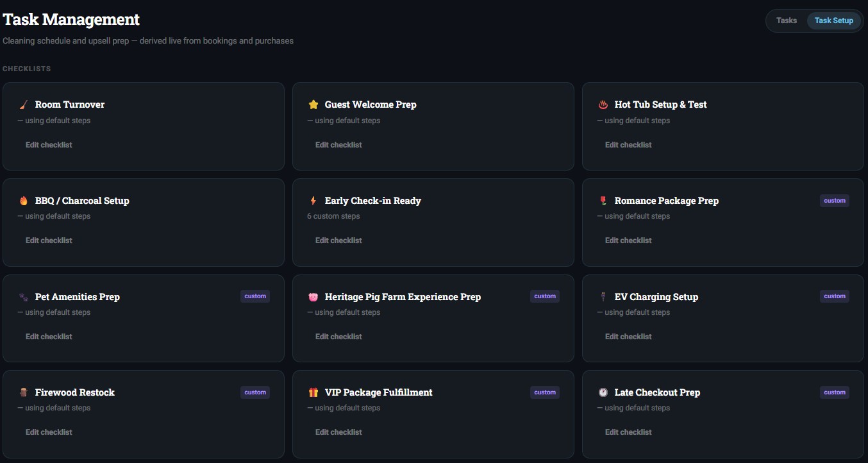Click the wood log icon beside Firewood Restock
The image size is (868, 463).
click(24, 392)
